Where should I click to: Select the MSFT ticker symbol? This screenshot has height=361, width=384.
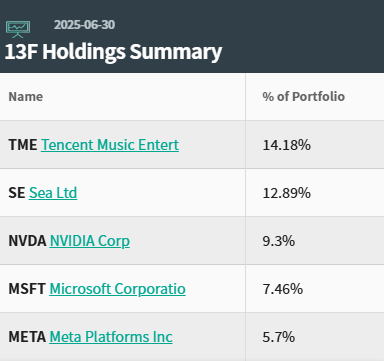[x=27, y=289]
